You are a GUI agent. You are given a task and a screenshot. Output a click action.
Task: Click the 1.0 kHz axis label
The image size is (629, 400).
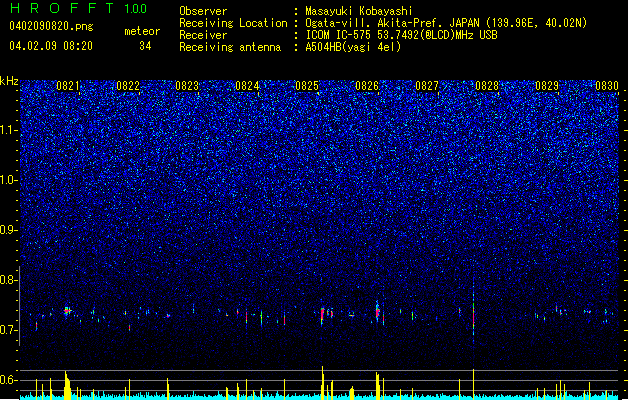click(9, 180)
